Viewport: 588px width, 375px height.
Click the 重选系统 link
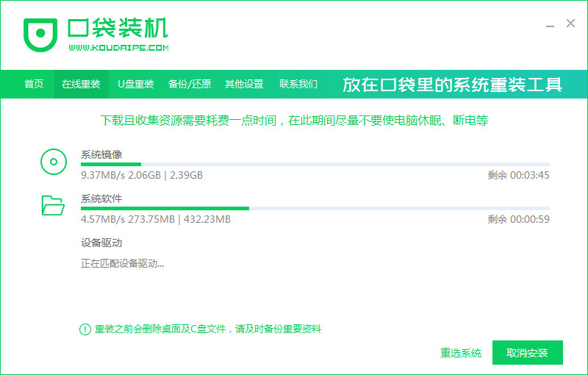461,353
